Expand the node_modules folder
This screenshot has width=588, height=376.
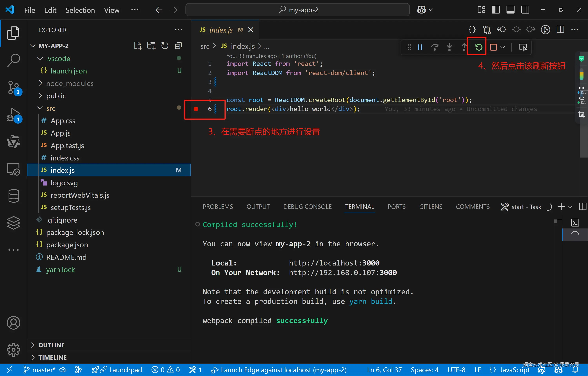click(x=70, y=83)
